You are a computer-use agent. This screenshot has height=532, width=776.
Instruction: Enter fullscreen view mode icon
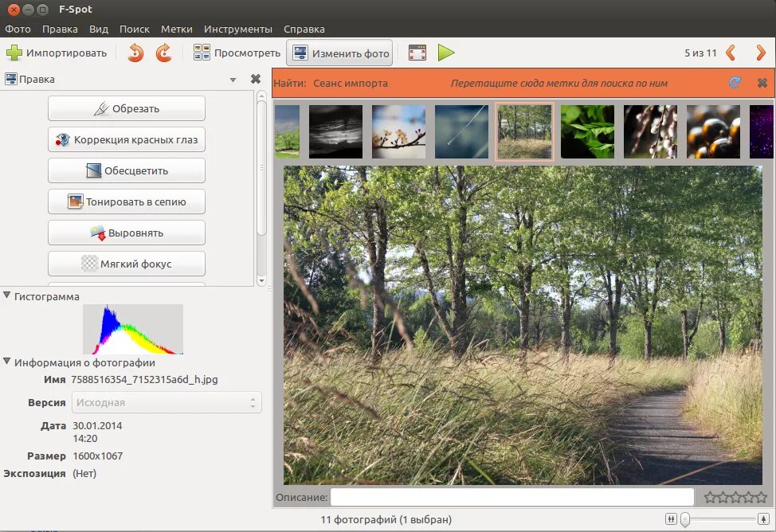417,53
